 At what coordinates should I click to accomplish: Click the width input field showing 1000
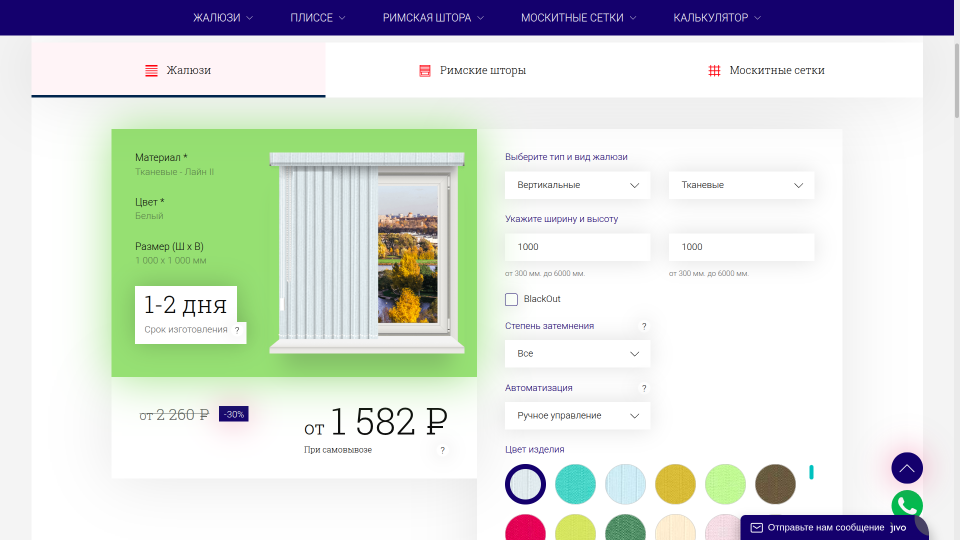click(x=577, y=247)
